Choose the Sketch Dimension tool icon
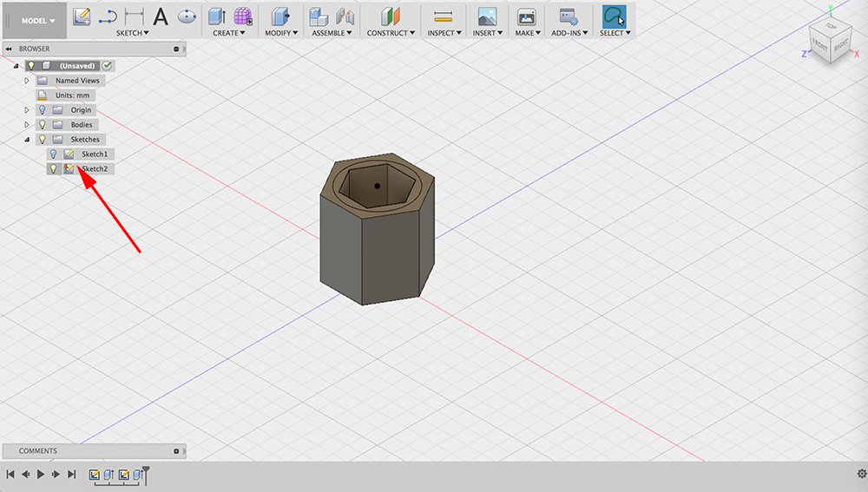The height and width of the screenshot is (492, 868). point(134,17)
